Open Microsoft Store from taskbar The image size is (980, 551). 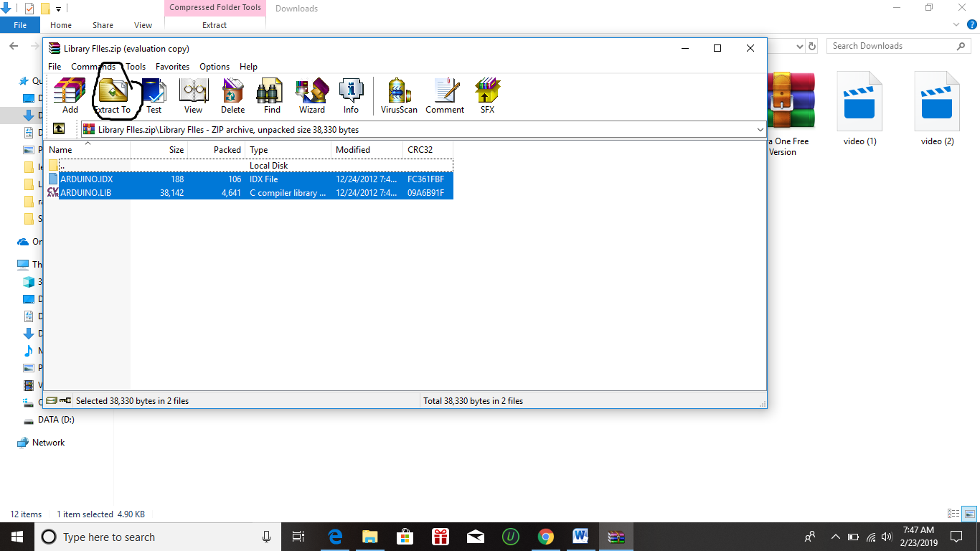click(x=405, y=537)
